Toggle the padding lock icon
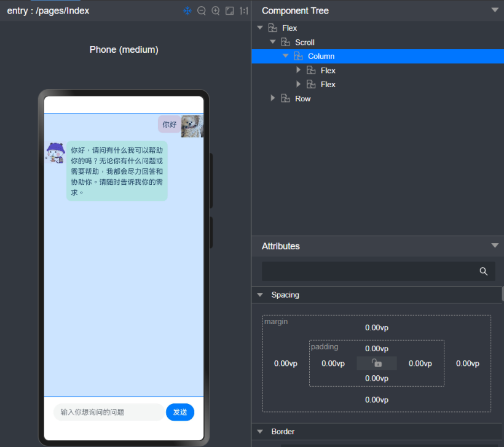 [x=377, y=363]
